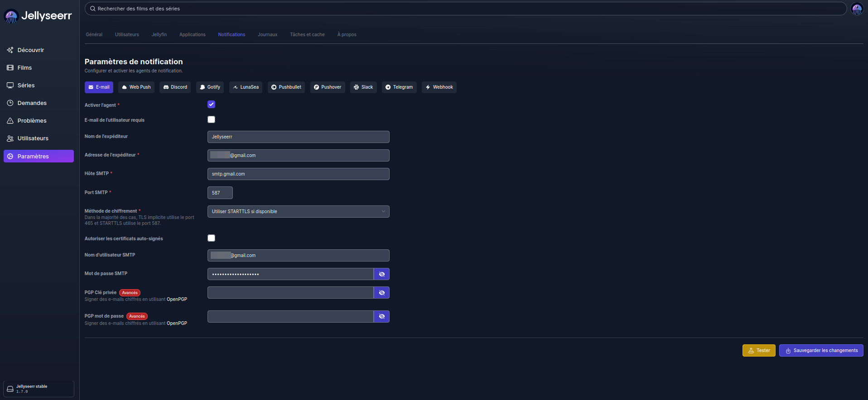This screenshot has width=868, height=400.
Task: Reveal the PGP Clé privée value
Action: 381,293
